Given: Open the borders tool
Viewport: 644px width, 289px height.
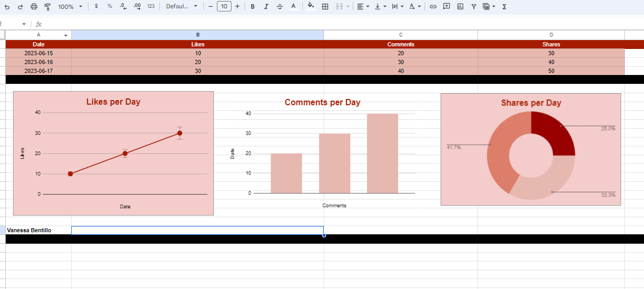Looking at the screenshot, I should [x=325, y=7].
